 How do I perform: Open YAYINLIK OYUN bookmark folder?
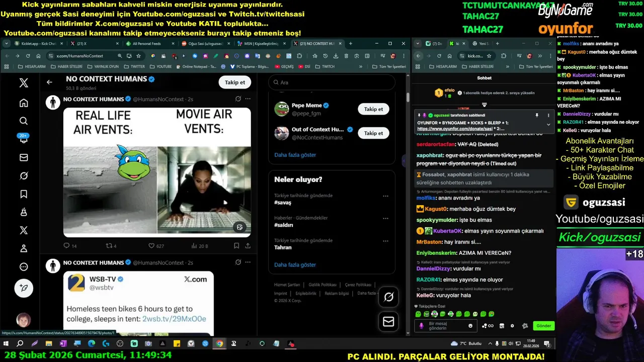[x=103, y=66]
